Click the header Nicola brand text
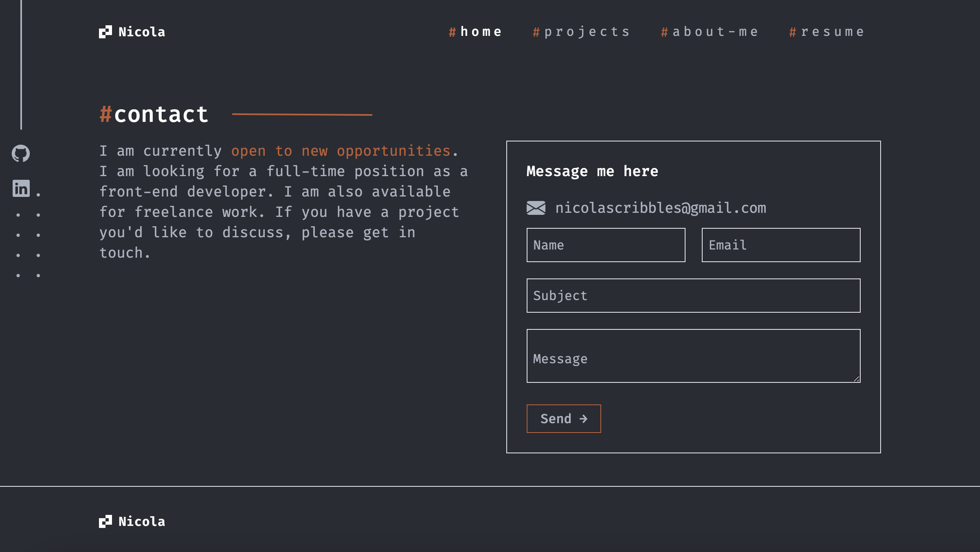Viewport: 980px width, 552px height. tap(142, 32)
